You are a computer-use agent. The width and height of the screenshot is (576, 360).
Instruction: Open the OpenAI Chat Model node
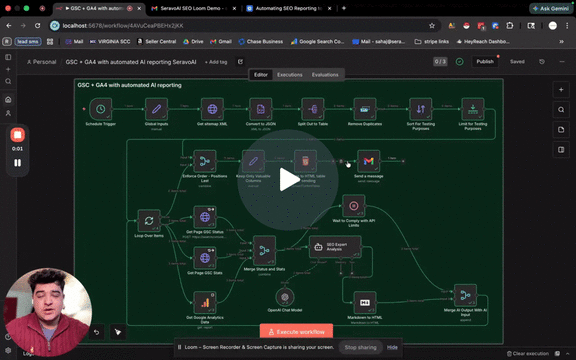point(285,297)
